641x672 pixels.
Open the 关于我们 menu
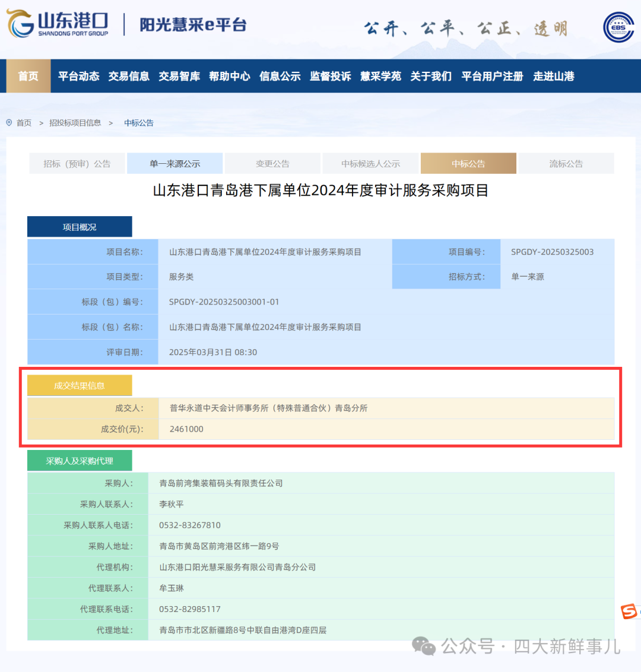431,77
